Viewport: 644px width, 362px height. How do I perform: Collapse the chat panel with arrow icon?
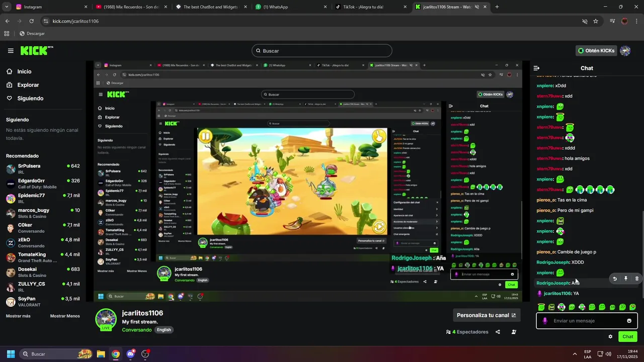click(x=536, y=68)
